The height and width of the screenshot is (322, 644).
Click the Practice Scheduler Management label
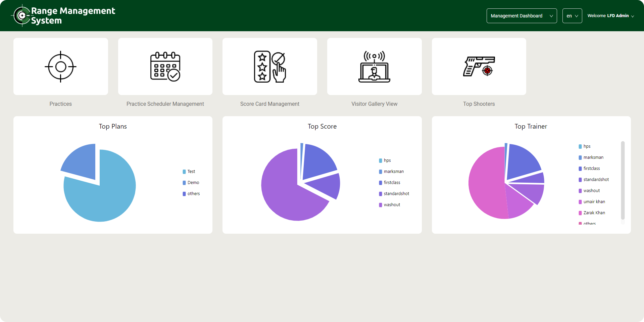pyautogui.click(x=165, y=104)
